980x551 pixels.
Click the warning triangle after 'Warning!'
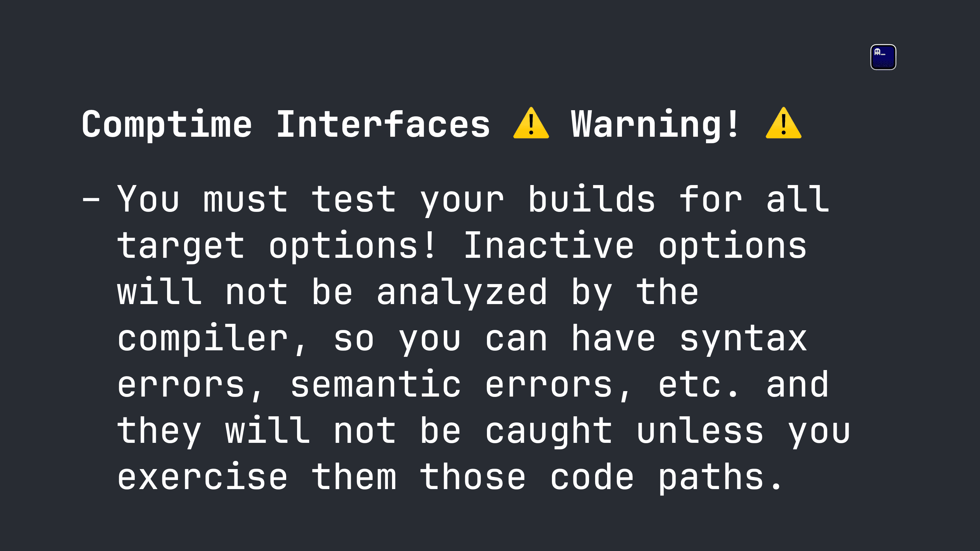click(783, 123)
